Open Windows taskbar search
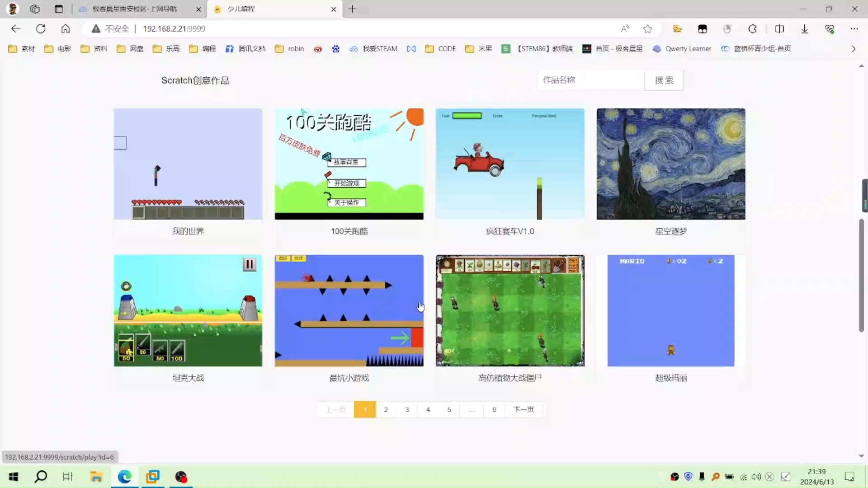The height and width of the screenshot is (488, 868). click(41, 477)
